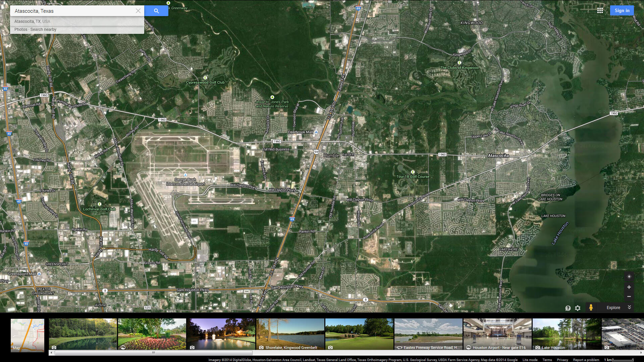
Task: Click Search nearby link
Action: [43, 29]
